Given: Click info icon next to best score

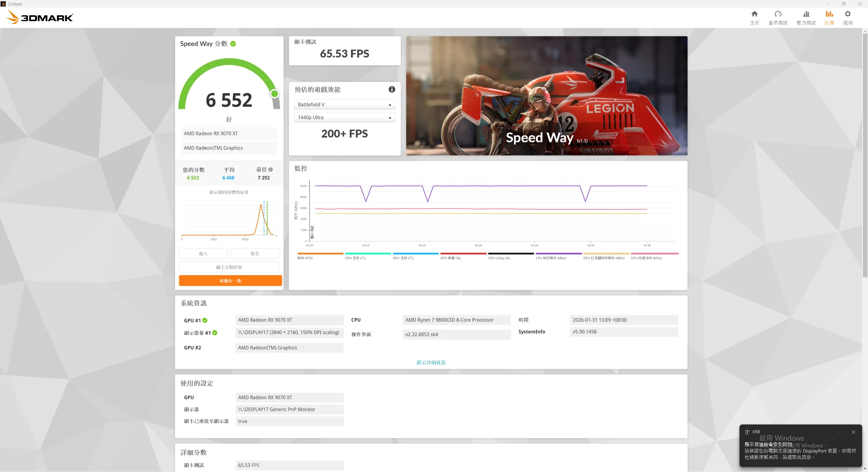Looking at the screenshot, I should (x=271, y=169).
